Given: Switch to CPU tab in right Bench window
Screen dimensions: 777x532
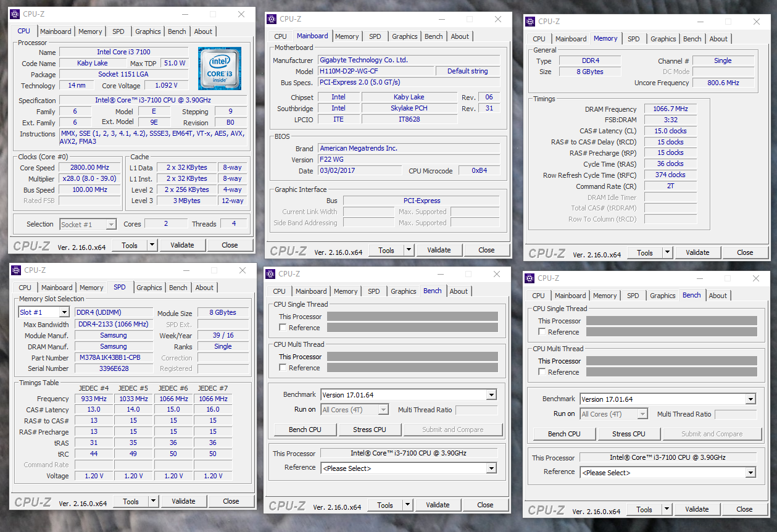Looking at the screenshot, I should pos(539,296).
